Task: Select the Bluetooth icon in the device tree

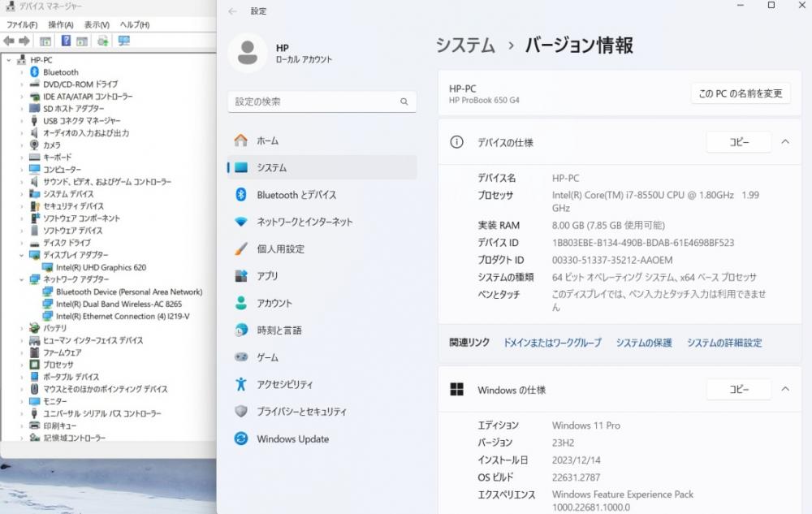Action: click(35, 72)
